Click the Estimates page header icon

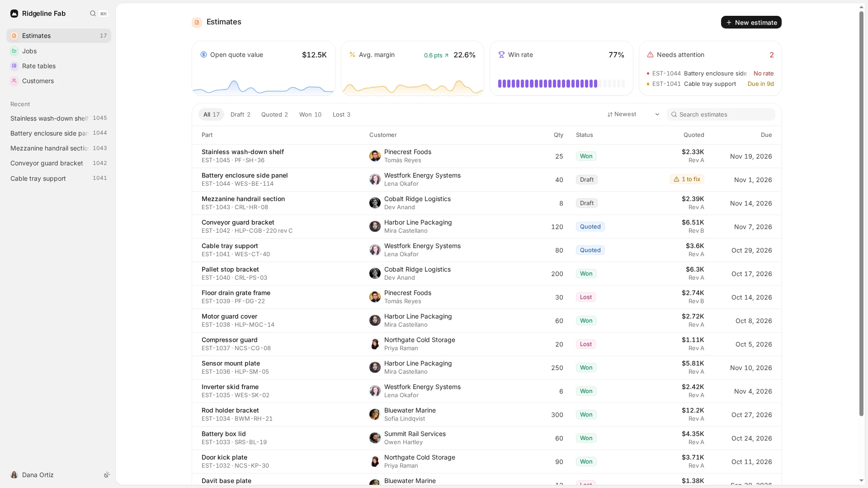(x=197, y=22)
